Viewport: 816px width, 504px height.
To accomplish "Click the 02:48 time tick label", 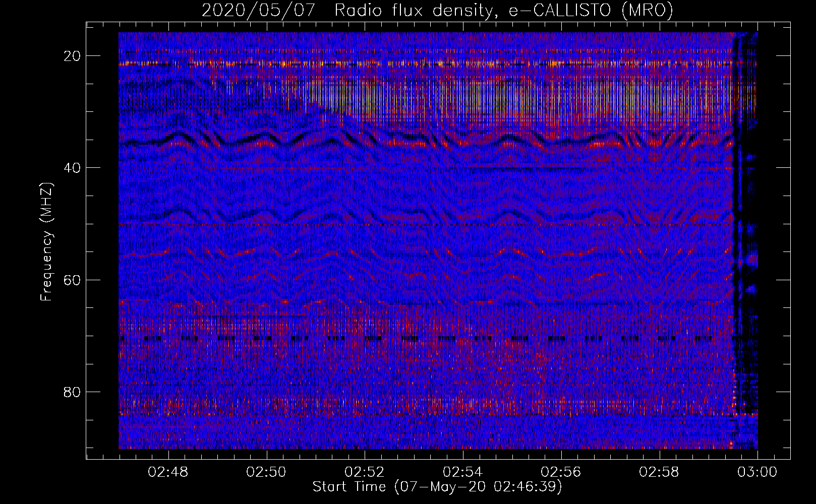I will [x=168, y=472].
